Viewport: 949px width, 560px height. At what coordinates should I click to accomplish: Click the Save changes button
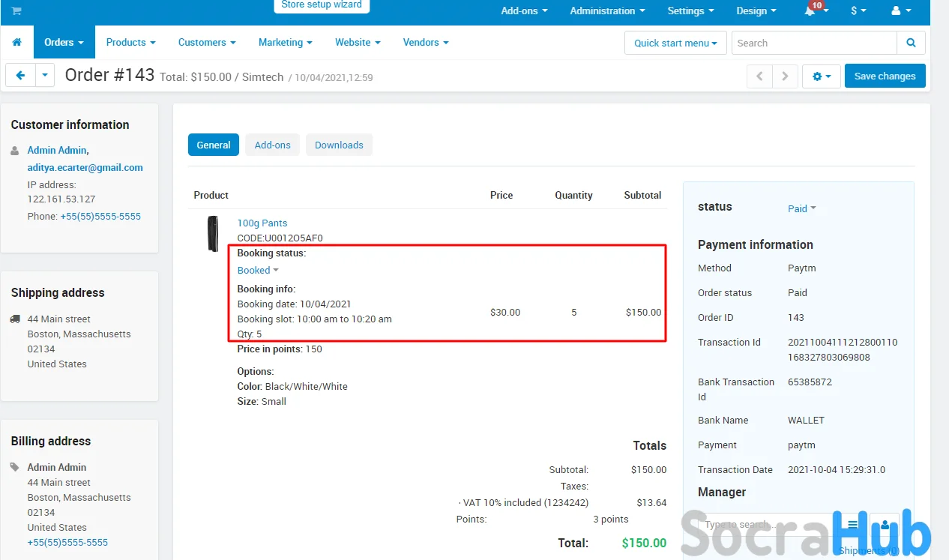pyautogui.click(x=885, y=76)
